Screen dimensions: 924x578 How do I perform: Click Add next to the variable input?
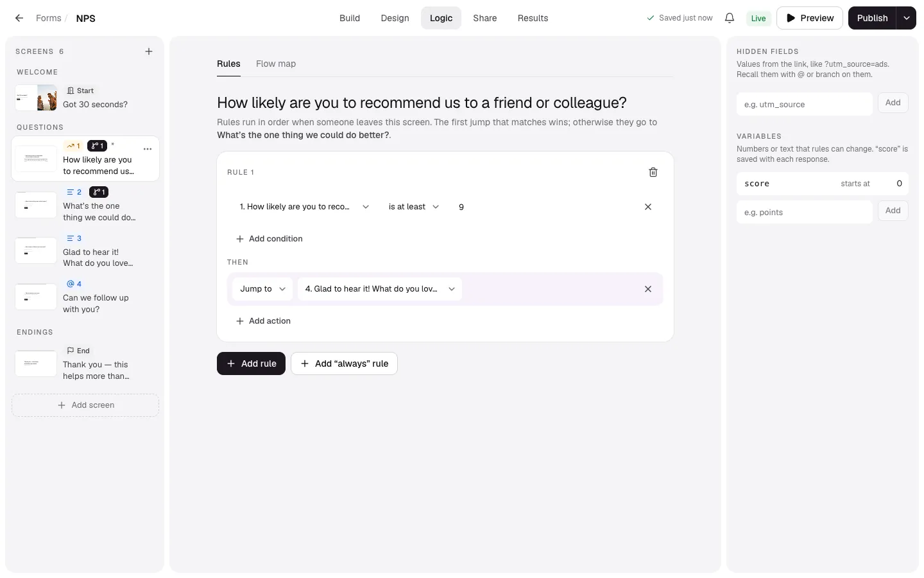point(893,211)
